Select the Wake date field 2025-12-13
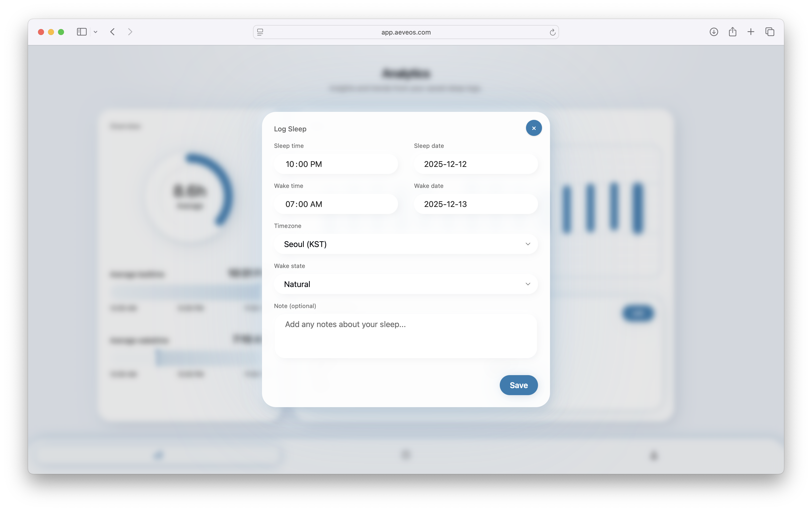812x511 pixels. pos(475,204)
